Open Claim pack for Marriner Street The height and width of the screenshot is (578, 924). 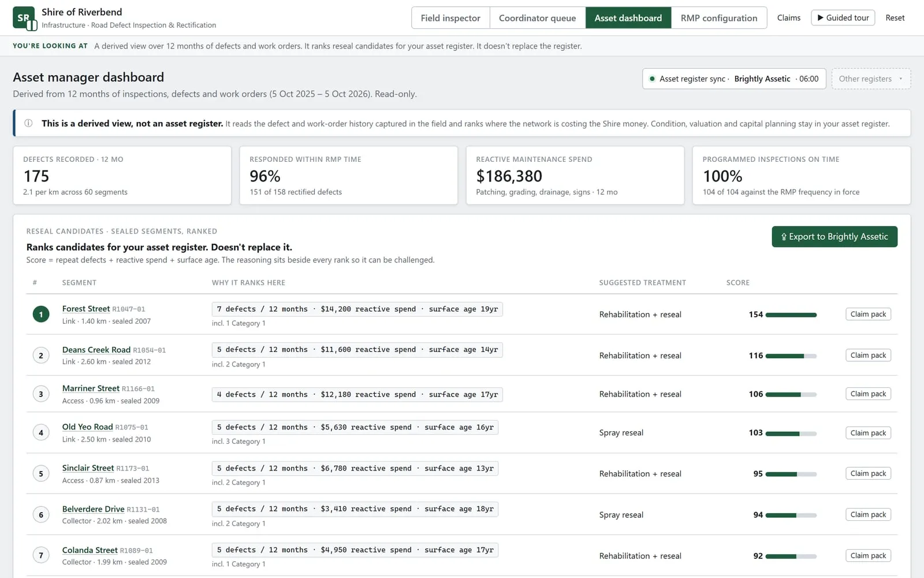[x=868, y=394]
